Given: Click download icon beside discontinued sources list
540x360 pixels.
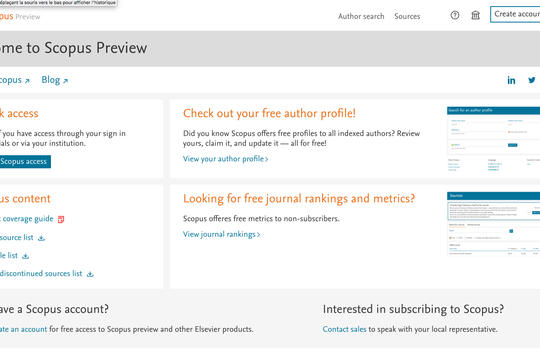Looking at the screenshot, I should 90,274.
